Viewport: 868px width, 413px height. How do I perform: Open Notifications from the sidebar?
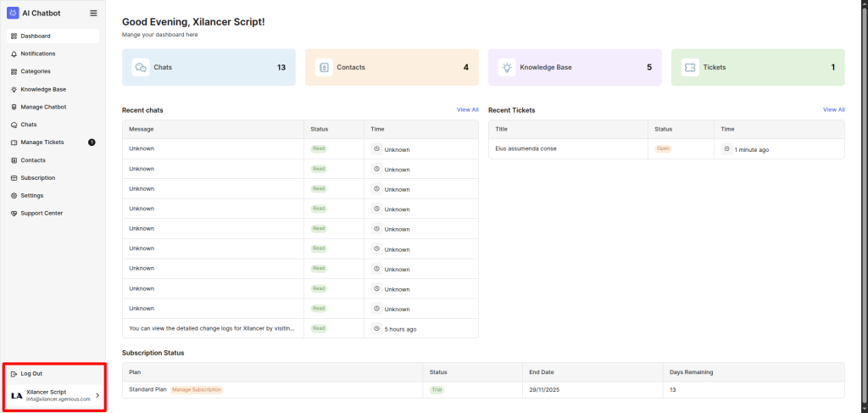(x=37, y=53)
